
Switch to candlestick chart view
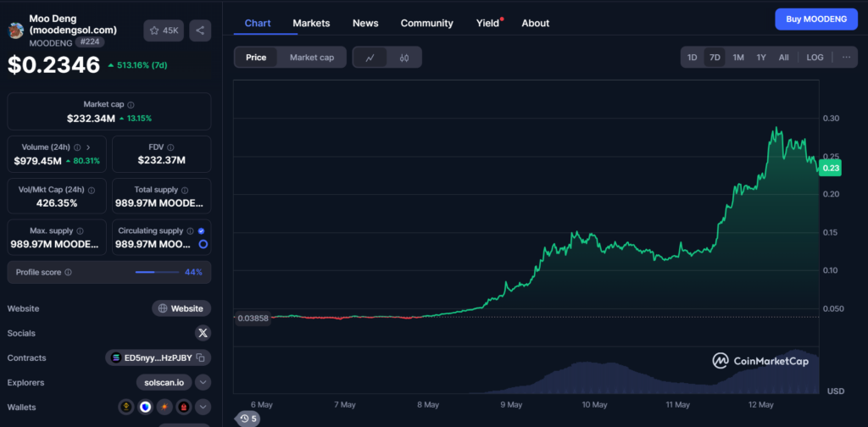click(404, 58)
